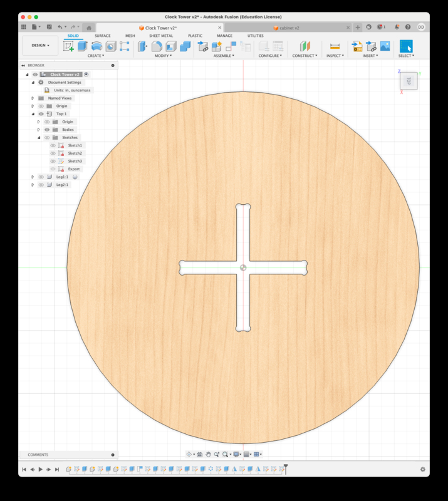Image resolution: width=448 pixels, height=501 pixels.
Task: Show Leg1:1 via its eye icon
Action: [41, 177]
